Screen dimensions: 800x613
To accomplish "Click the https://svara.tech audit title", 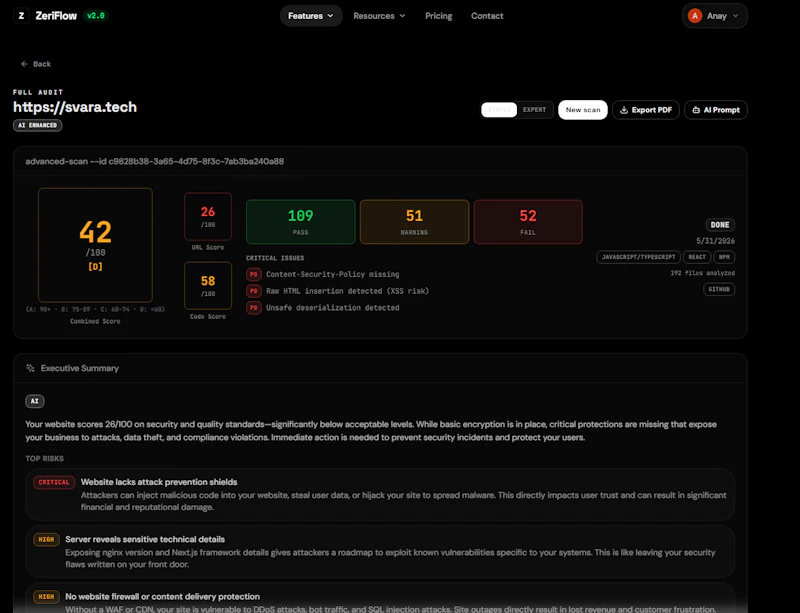I will [x=75, y=107].
